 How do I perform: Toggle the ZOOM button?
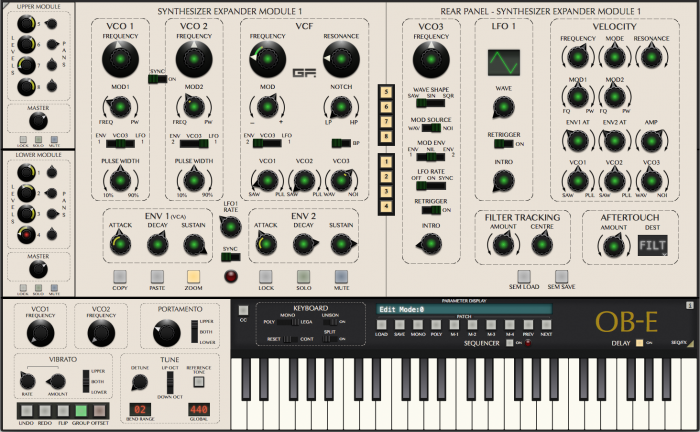point(193,277)
